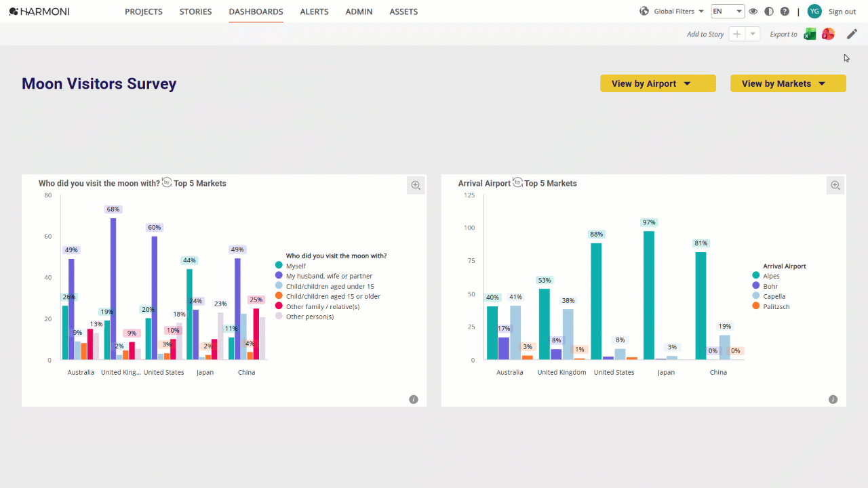
Task: Open the Global Filters dropdown
Action: tap(679, 12)
